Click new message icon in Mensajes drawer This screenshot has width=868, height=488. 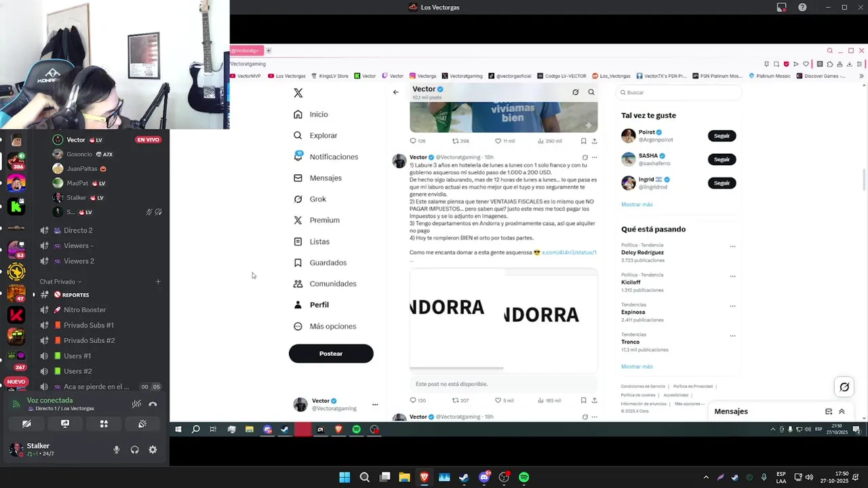[x=829, y=411]
